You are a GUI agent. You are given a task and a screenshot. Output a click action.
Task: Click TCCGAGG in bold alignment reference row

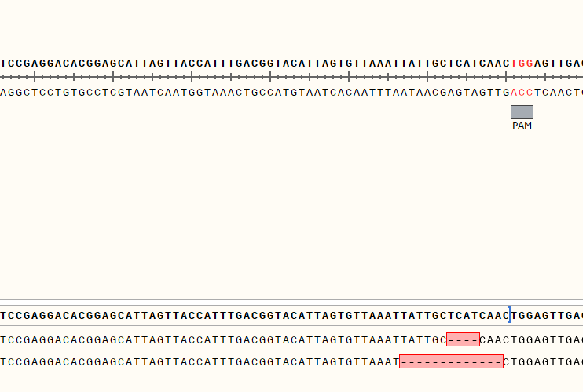[27, 316]
